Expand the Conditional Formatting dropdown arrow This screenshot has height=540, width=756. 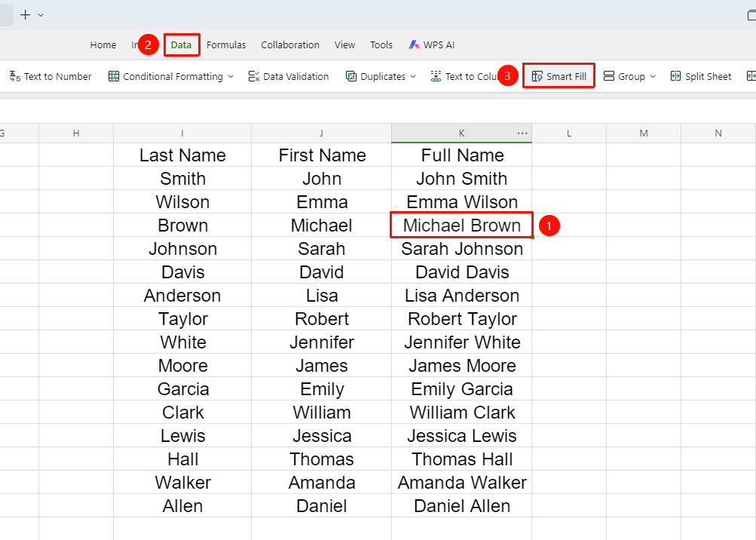(231, 77)
